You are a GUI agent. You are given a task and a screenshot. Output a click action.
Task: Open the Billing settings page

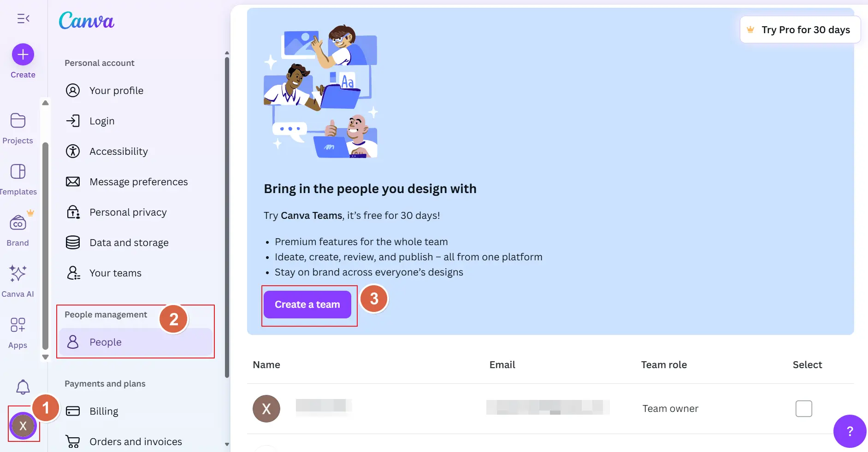pyautogui.click(x=104, y=411)
